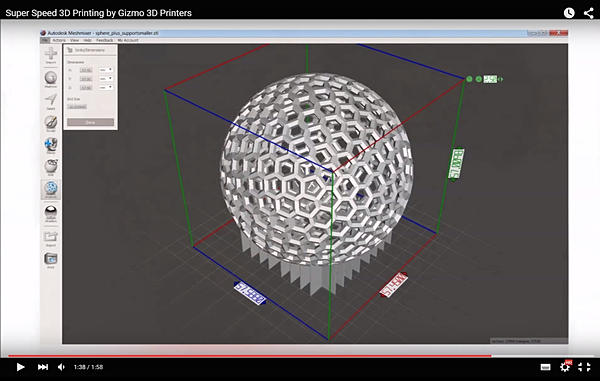Screen dimensions: 600x381
Task: Open the Share icon at top right
Action: tap(589, 13)
